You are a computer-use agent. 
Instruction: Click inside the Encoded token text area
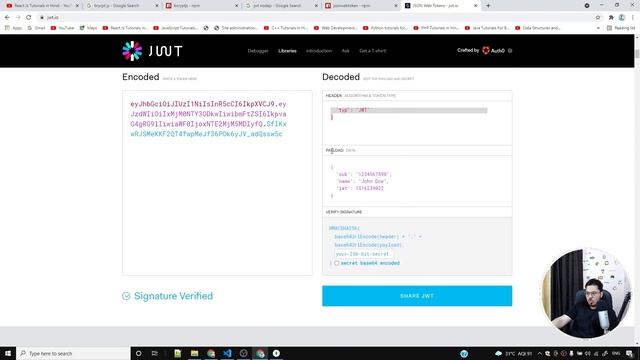217,183
